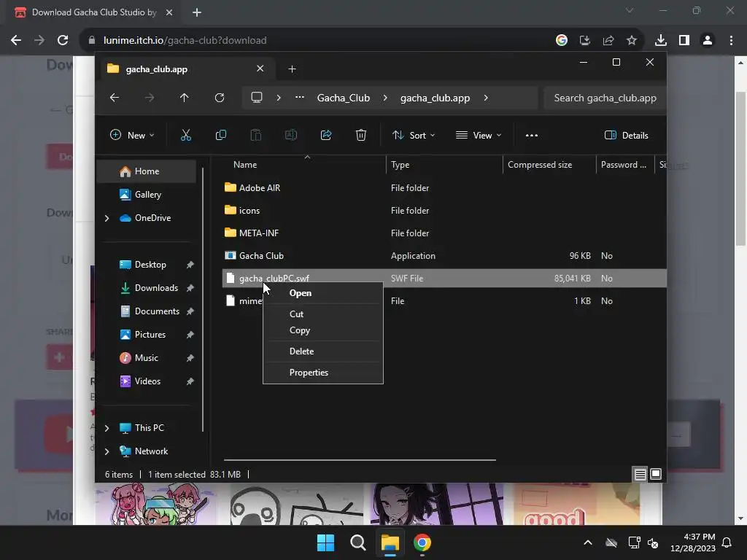The width and height of the screenshot is (747, 560).
Task: Expand chevron after gacha_club.app breadcrumb
Action: pos(486,98)
